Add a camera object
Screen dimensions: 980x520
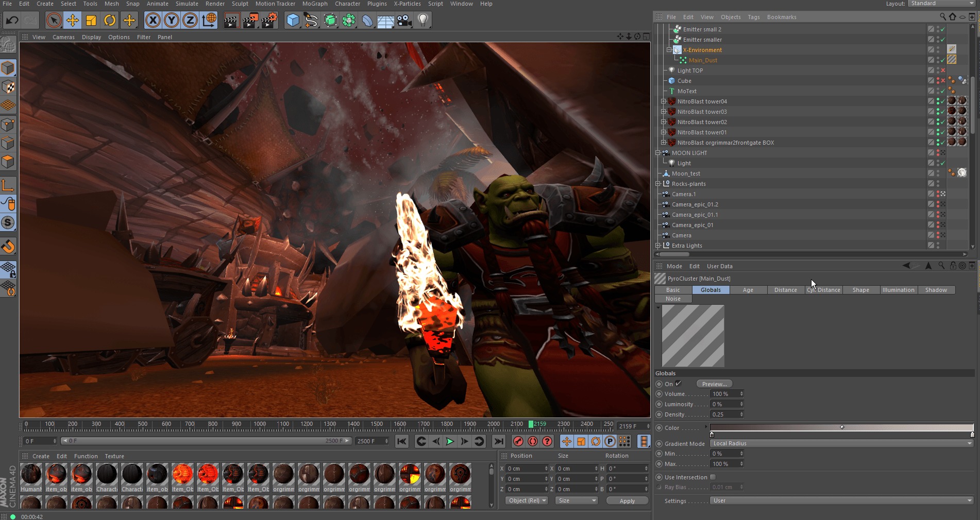point(404,21)
